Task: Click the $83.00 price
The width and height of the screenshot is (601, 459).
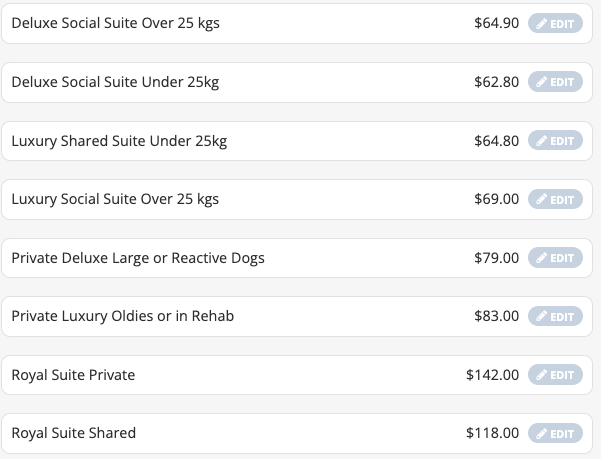Action: point(497,316)
